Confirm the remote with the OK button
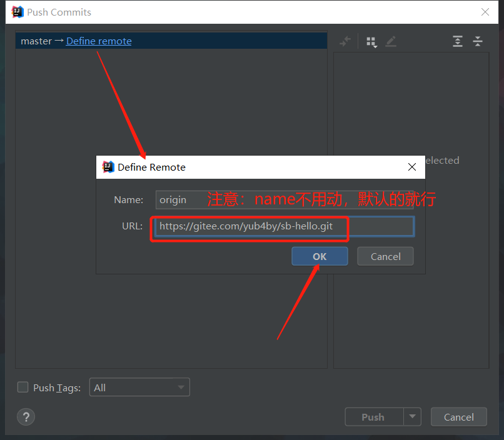 320,256
